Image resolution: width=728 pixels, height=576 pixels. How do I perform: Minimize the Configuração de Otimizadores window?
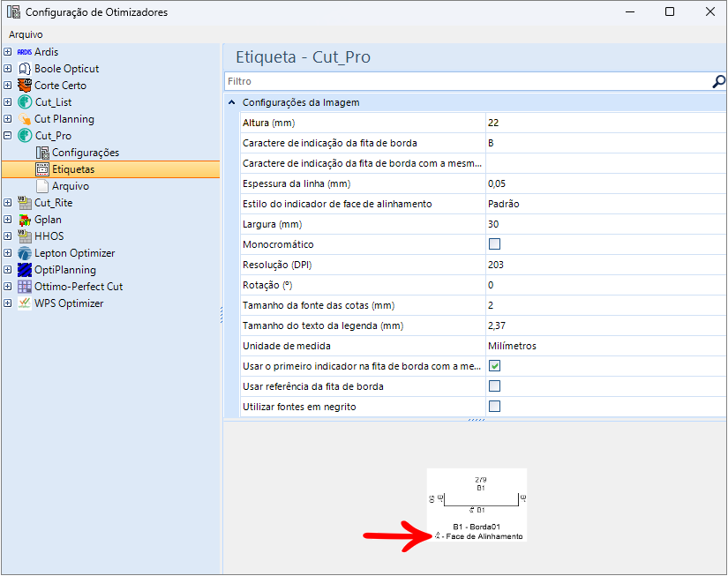[x=630, y=11]
